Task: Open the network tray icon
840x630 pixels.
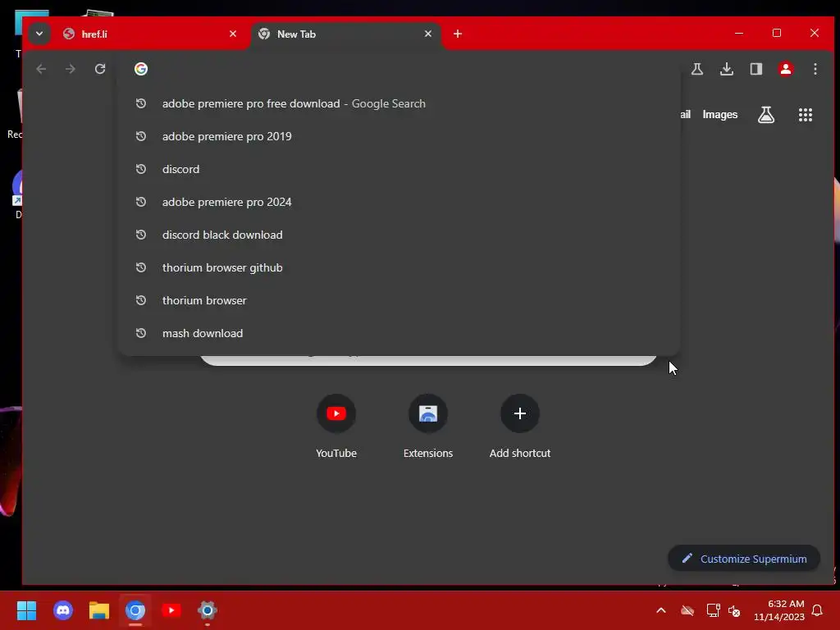Action: [713, 610]
